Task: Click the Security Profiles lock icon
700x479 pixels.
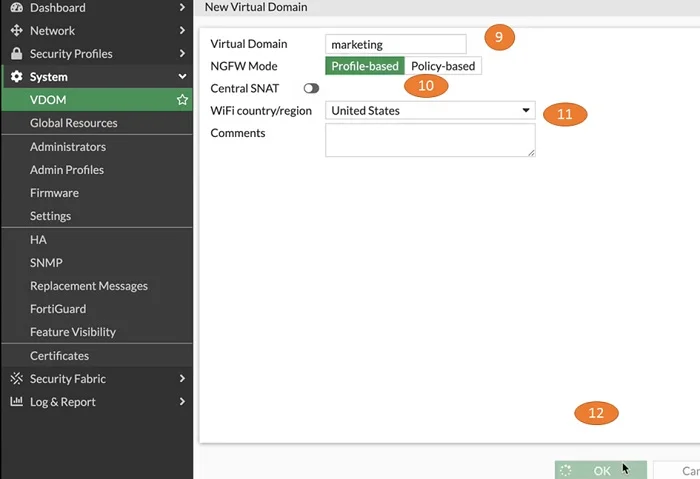Action: (17, 54)
